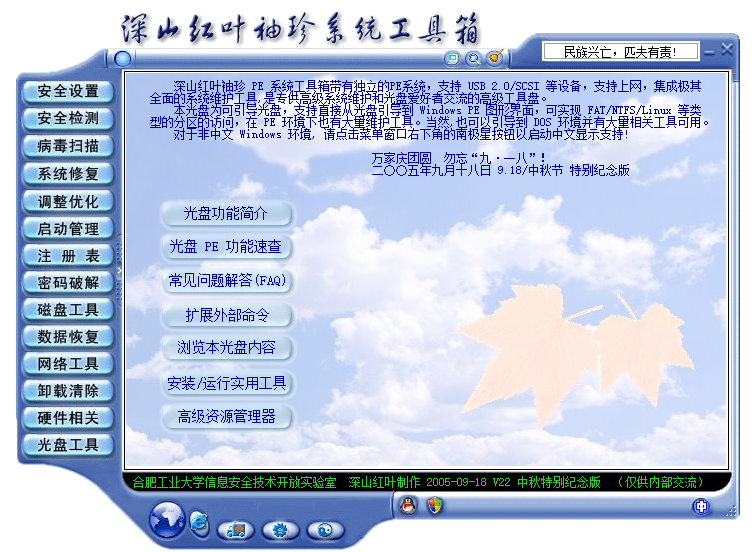This screenshot has width=752, height=552.
Task: Select 系统修复 in the sidebar
Action: (68, 174)
